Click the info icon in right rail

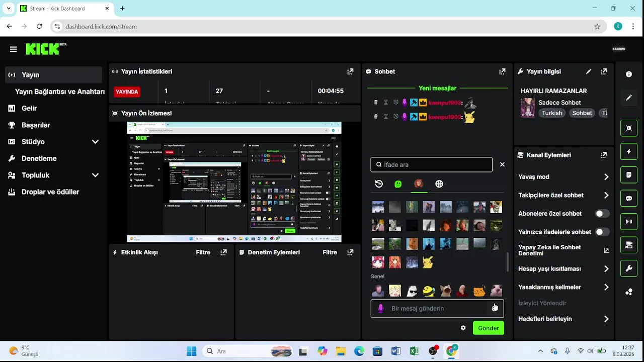point(629,74)
